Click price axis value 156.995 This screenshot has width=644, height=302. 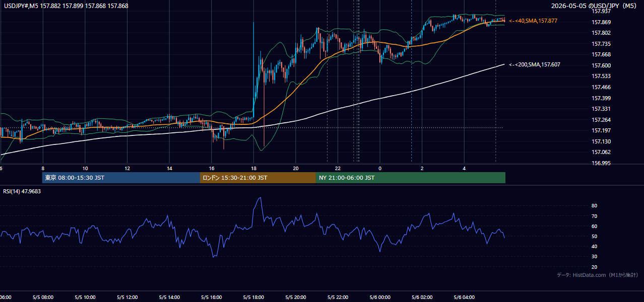tap(601, 163)
